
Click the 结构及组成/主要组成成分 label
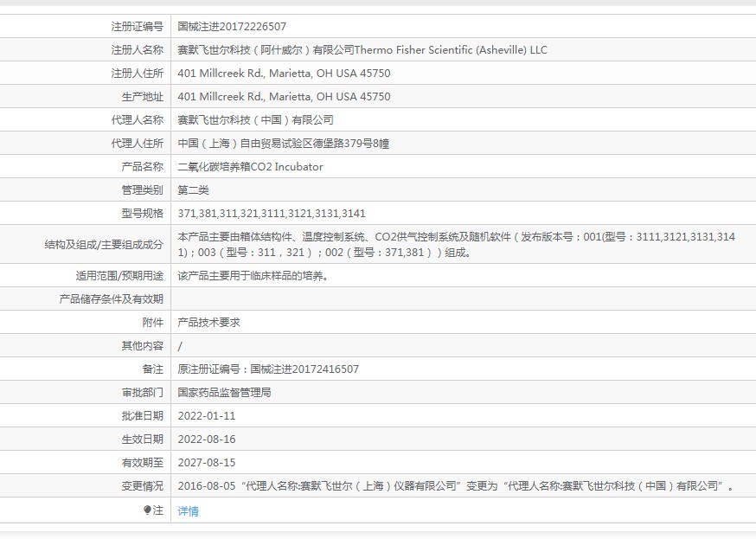coord(104,245)
